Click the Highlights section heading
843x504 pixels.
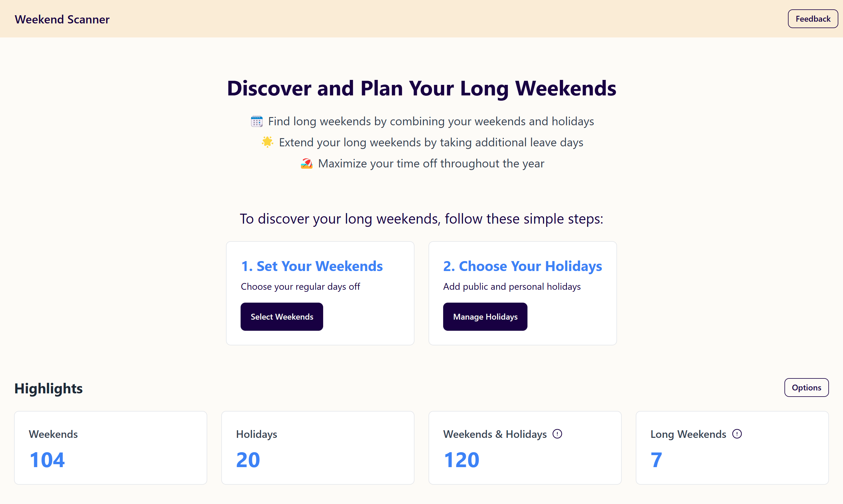(x=49, y=388)
